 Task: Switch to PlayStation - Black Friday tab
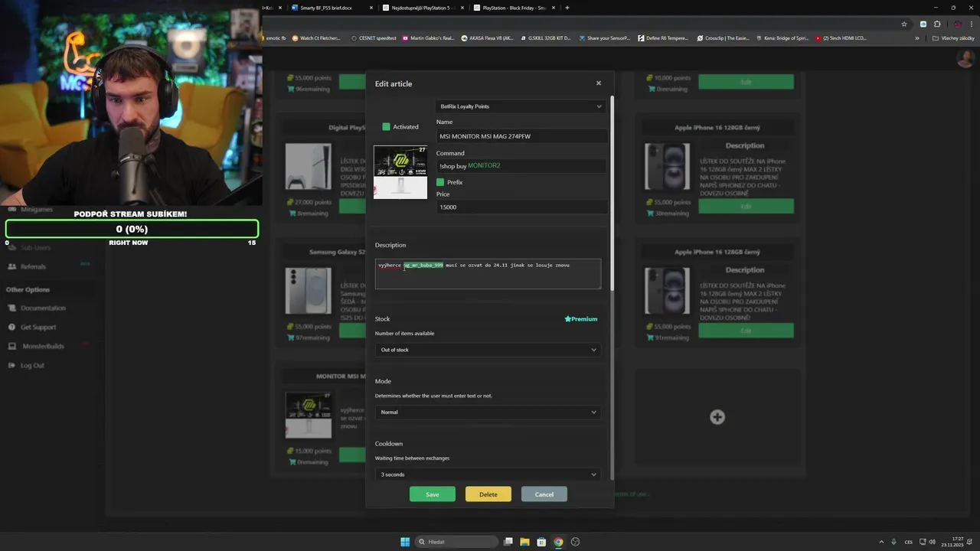(x=514, y=8)
